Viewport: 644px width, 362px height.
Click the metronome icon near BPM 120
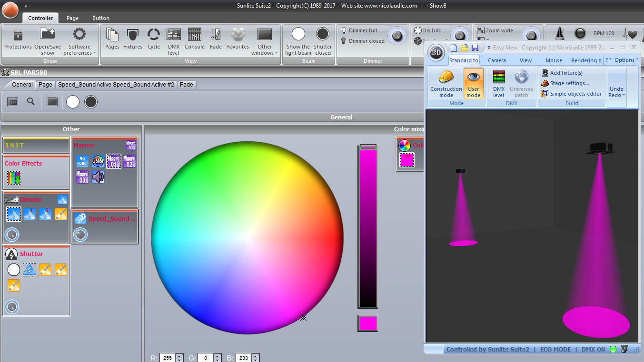click(x=560, y=34)
